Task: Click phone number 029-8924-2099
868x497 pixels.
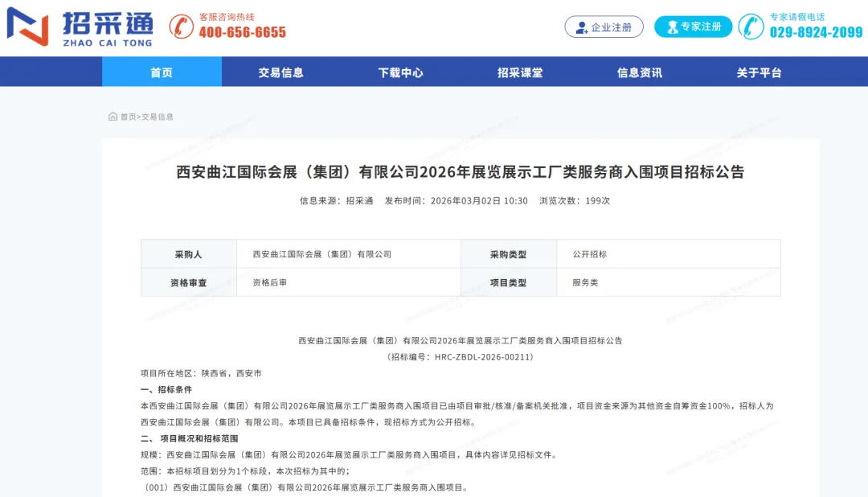Action: click(x=816, y=32)
